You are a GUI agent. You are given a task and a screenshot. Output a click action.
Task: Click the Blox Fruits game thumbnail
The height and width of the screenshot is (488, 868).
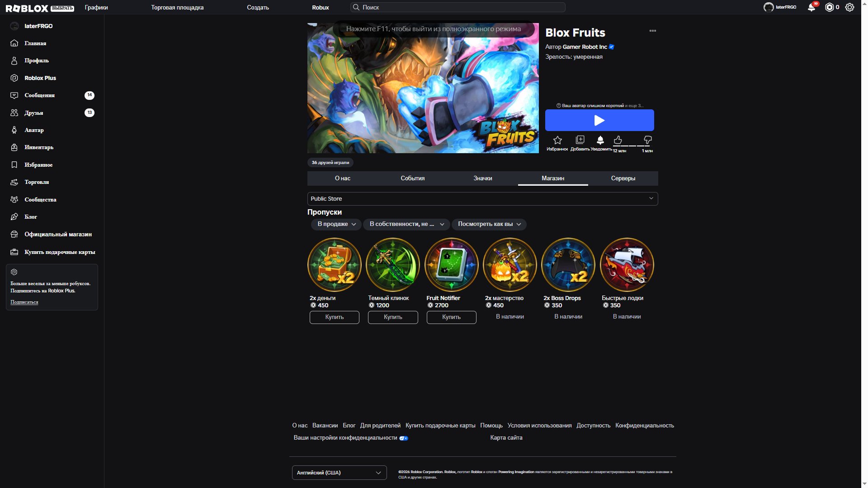(423, 88)
